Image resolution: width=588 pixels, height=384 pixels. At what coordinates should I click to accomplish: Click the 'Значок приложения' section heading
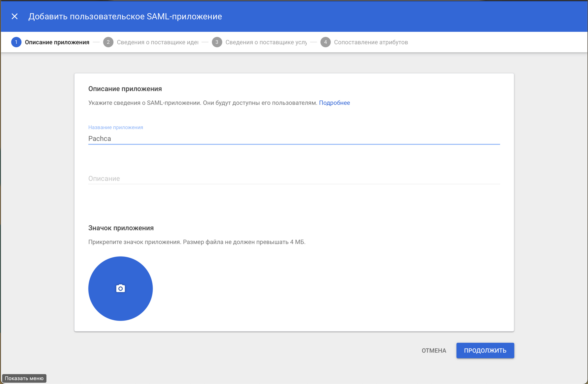[x=121, y=228]
